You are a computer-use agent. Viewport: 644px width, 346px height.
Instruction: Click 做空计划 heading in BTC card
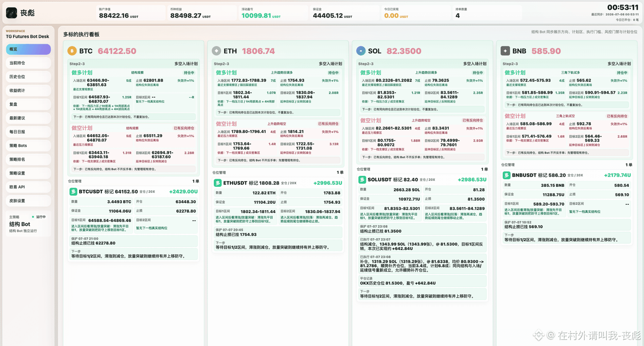coord(82,128)
